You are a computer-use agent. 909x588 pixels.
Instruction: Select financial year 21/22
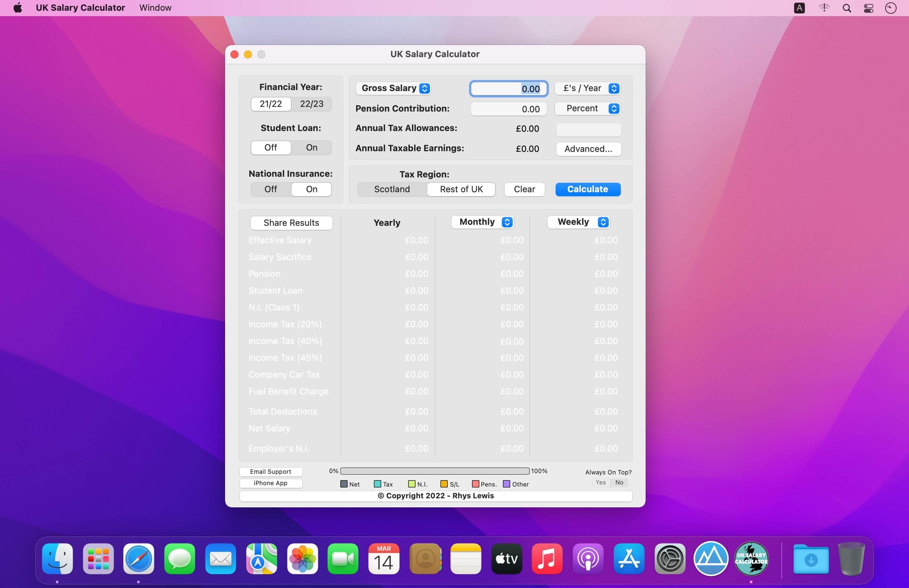270,104
